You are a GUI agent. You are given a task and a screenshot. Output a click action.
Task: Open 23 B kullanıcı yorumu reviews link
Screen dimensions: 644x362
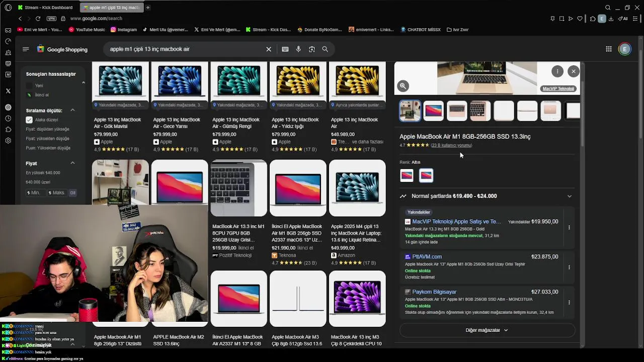click(451, 145)
